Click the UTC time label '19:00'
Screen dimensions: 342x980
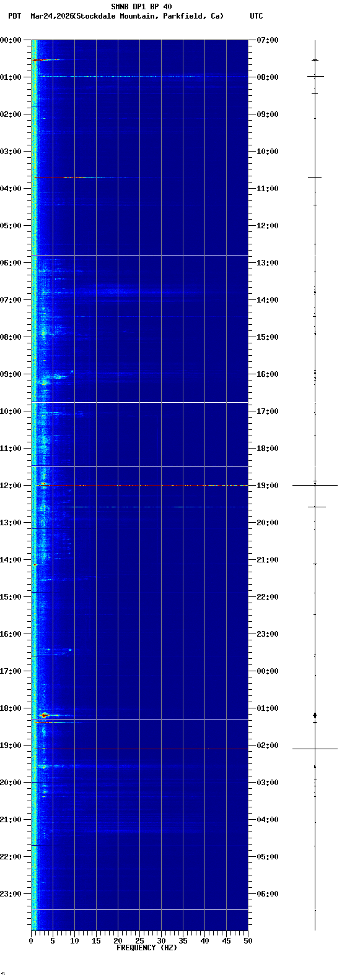point(268,486)
